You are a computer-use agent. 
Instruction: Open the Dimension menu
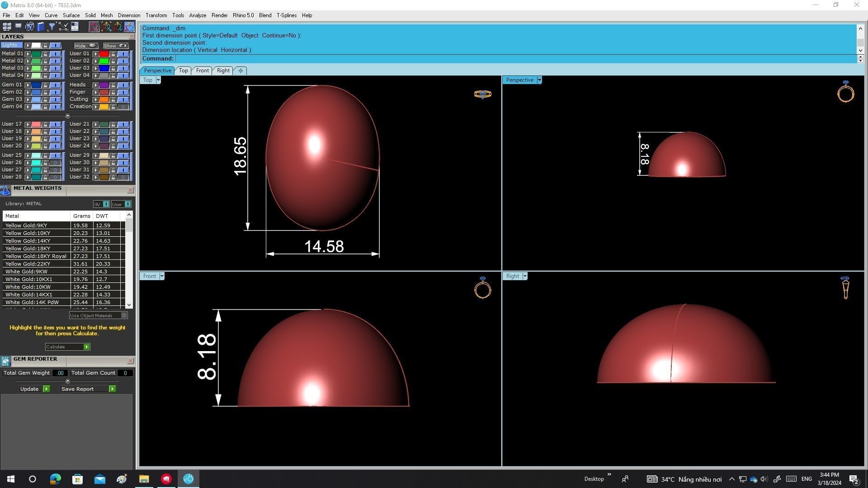(x=129, y=15)
